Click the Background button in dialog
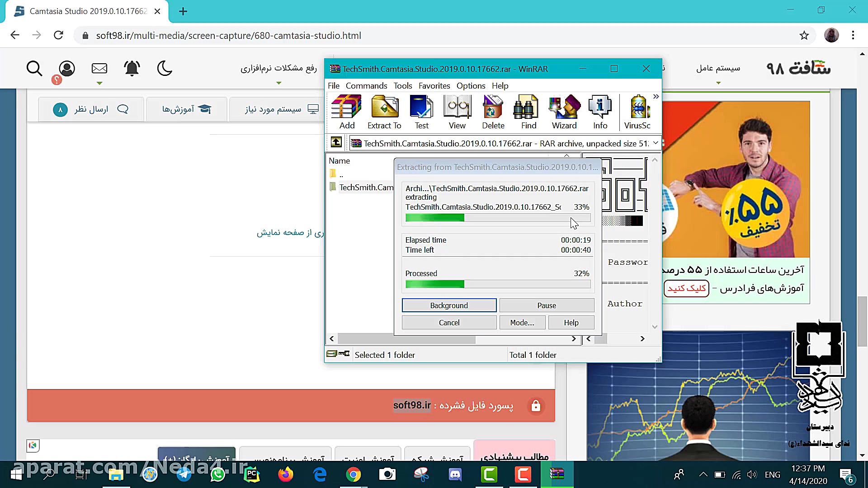Image resolution: width=868 pixels, height=488 pixels. click(448, 305)
